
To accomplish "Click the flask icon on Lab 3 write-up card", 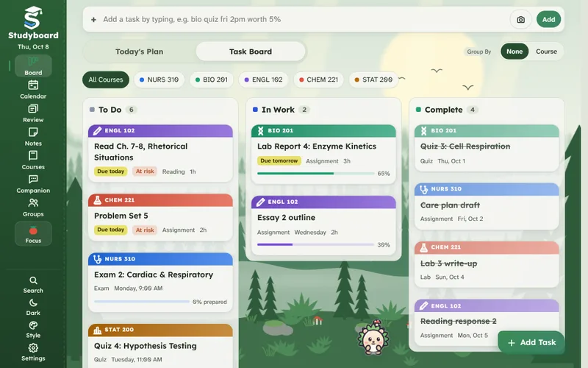I will coord(423,247).
